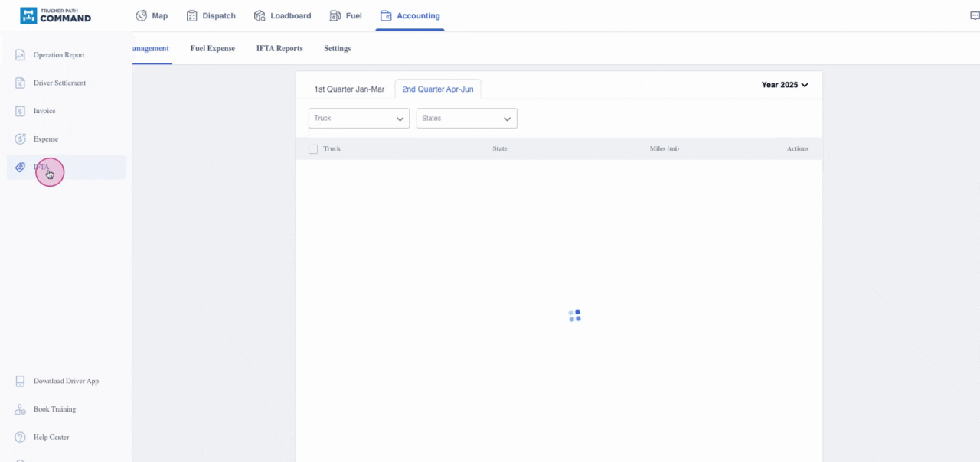980x462 pixels.
Task: Click the Fuel pump icon
Action: pyautogui.click(x=335, y=15)
